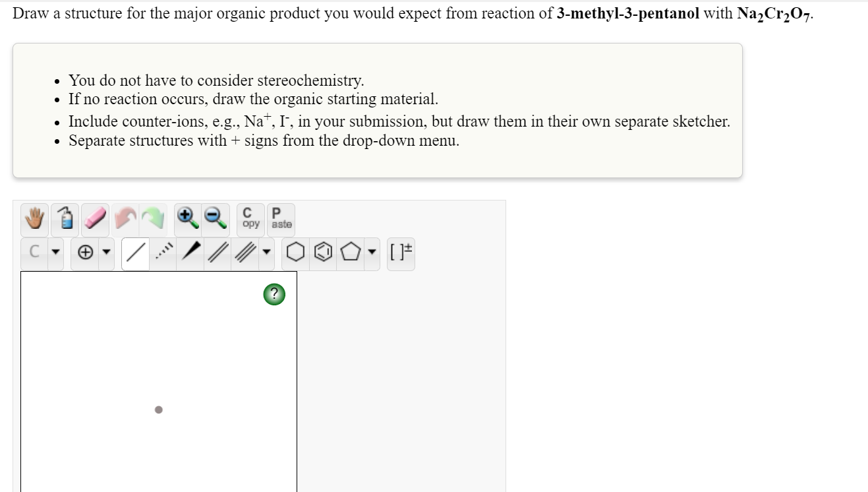Select the wedge bond tool
Image resolution: width=868 pixels, height=492 pixels.
(188, 252)
